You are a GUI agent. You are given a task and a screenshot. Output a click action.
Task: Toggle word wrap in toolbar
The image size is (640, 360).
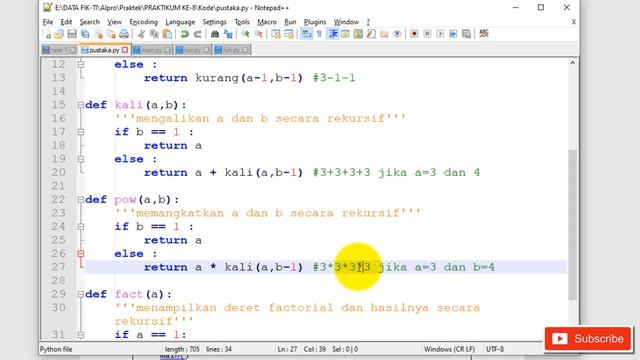coord(306,34)
